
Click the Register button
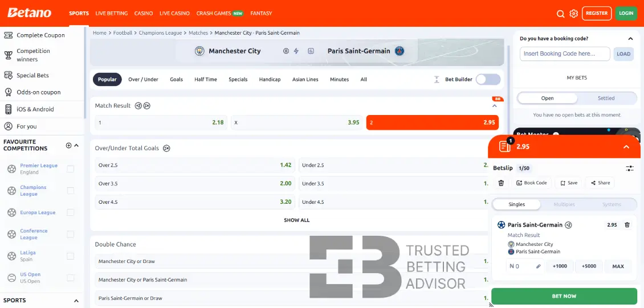(x=597, y=14)
